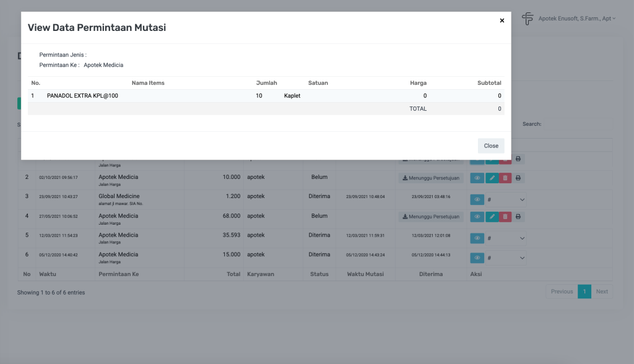Viewport: 634px width, 364px height.
Task: Click the eye view icon for row 2
Action: [x=477, y=178]
